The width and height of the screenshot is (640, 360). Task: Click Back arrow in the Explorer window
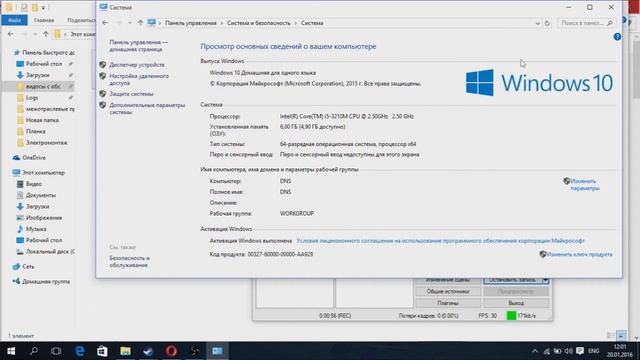[11, 34]
